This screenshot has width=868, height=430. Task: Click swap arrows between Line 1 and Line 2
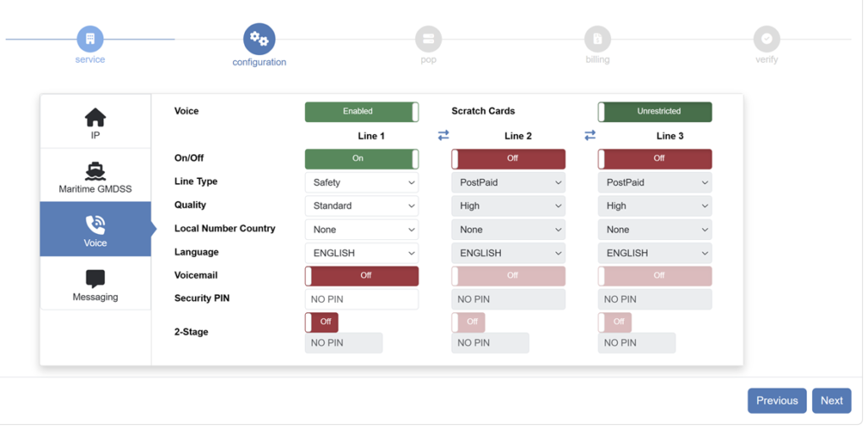point(443,136)
